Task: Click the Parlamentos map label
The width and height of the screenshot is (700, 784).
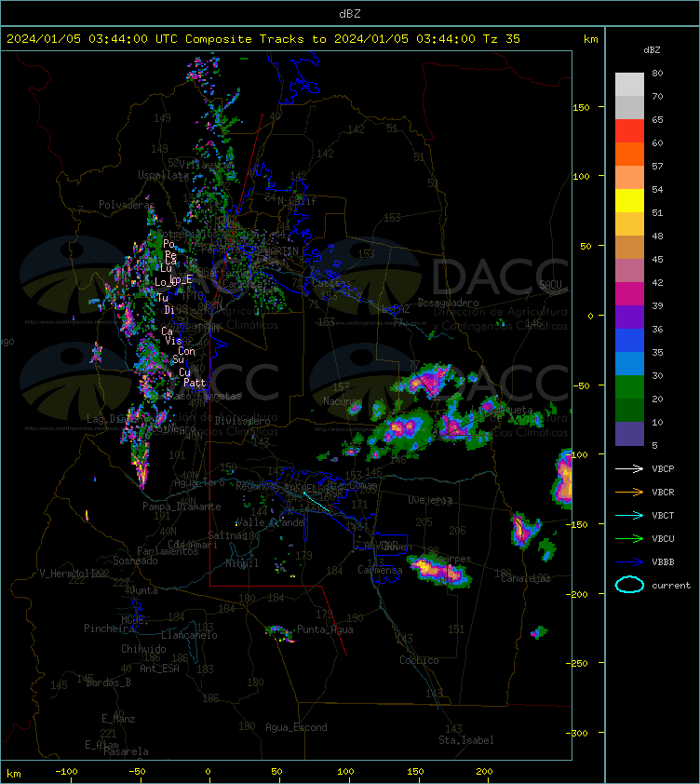Action: coord(168,551)
